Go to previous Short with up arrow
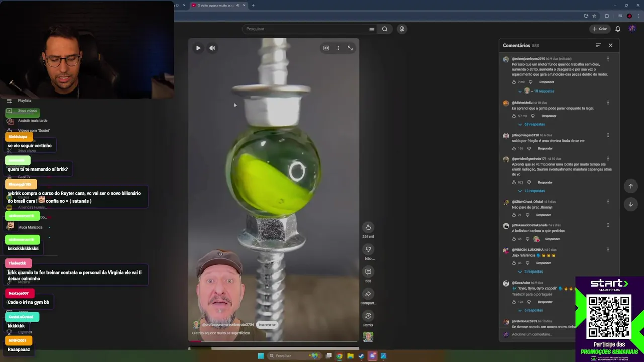This screenshot has width=644, height=362. click(x=631, y=186)
